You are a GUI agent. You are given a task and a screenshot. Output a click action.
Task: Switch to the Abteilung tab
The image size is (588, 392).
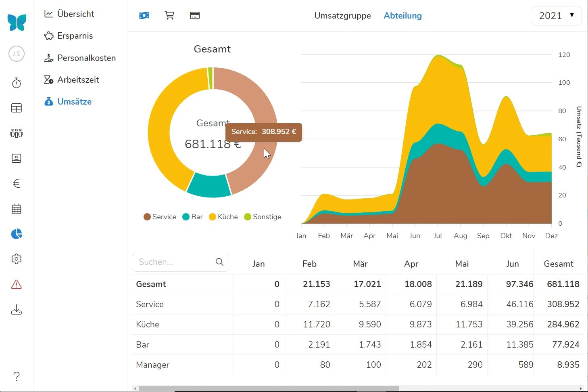click(x=402, y=16)
